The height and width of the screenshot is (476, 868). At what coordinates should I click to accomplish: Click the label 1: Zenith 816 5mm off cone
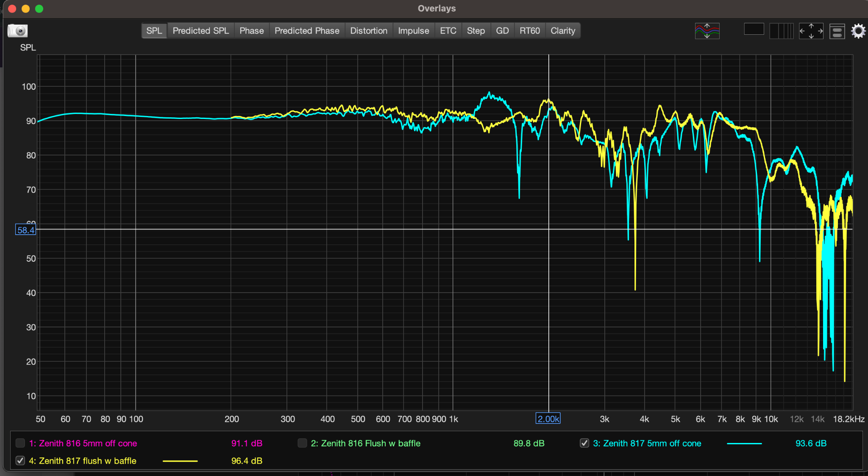pos(83,443)
